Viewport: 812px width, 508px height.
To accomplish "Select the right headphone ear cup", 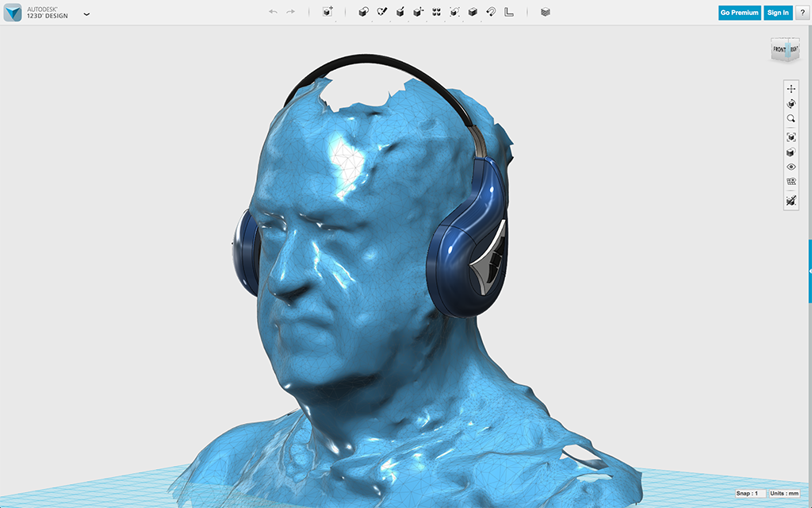I will [x=466, y=238].
